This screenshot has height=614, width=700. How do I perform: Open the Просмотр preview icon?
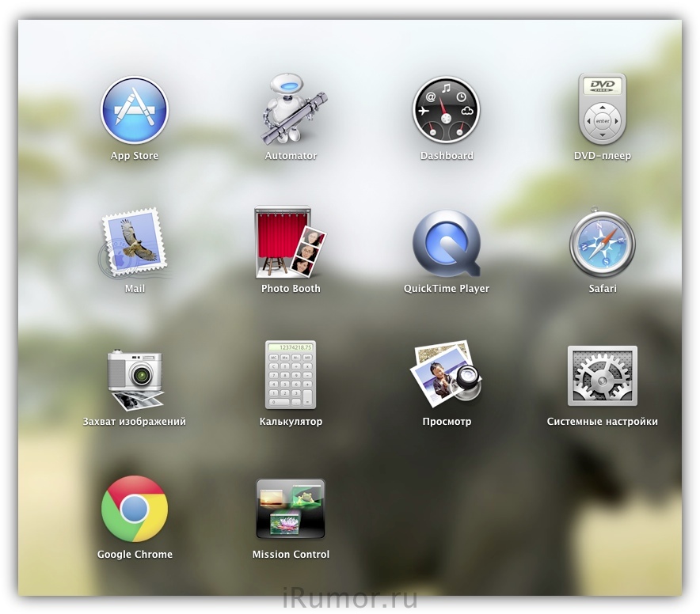pos(446,374)
